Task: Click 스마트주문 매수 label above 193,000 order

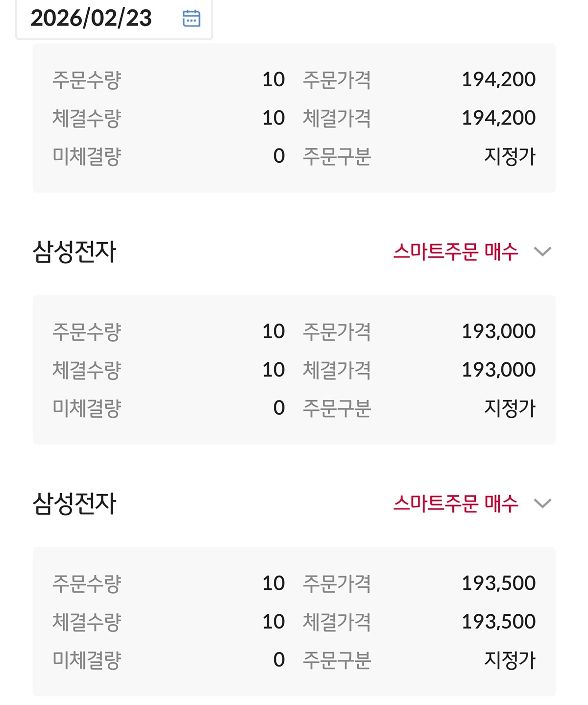Action: pyautogui.click(x=455, y=252)
